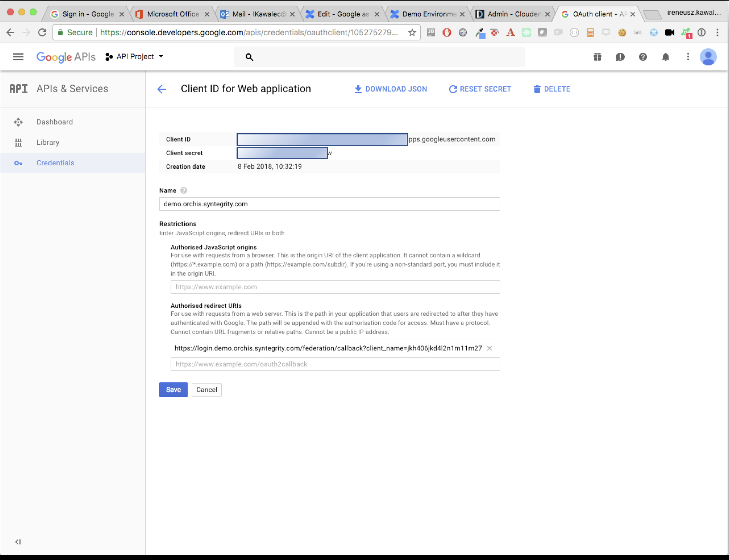Click the send feedback icon
This screenshot has height=560, width=729.
tap(620, 57)
